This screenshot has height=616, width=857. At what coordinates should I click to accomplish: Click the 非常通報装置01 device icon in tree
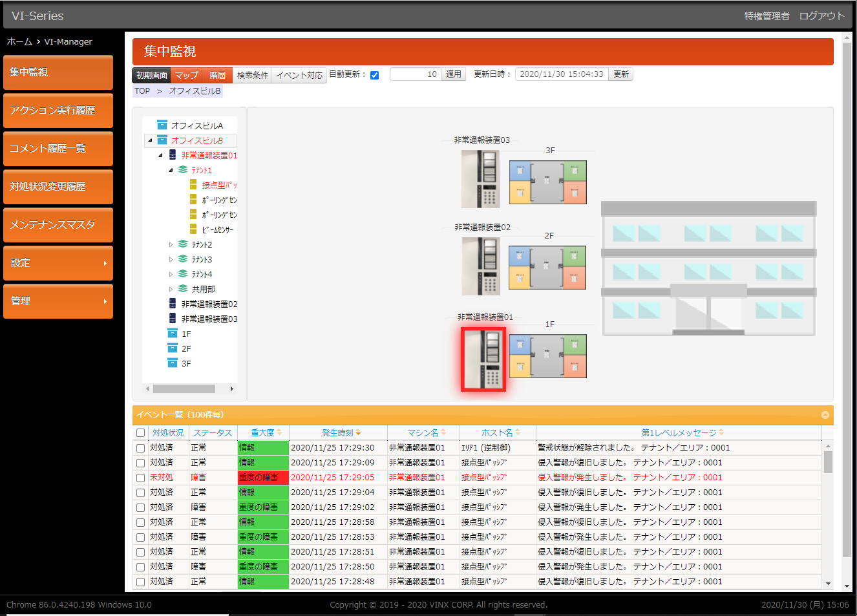pyautogui.click(x=173, y=155)
